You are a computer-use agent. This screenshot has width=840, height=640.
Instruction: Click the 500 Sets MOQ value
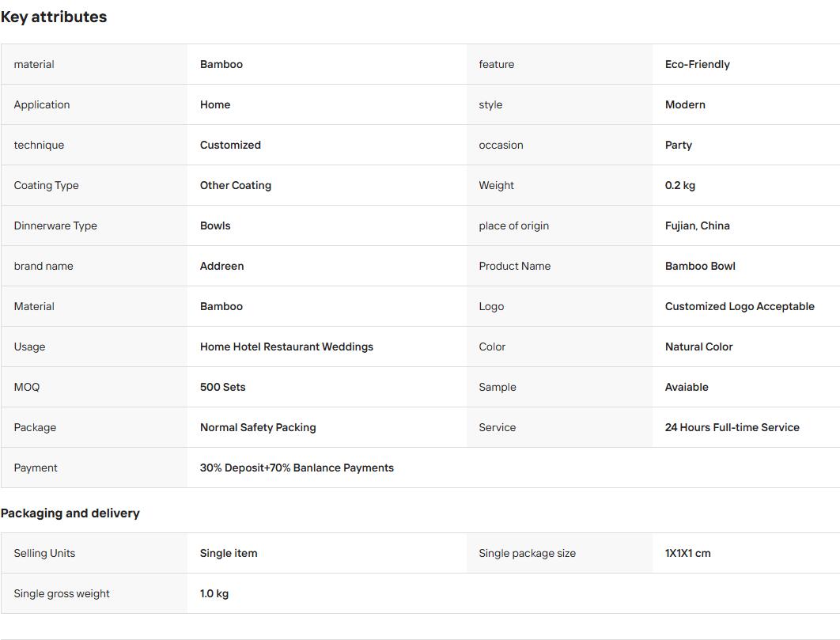222,387
